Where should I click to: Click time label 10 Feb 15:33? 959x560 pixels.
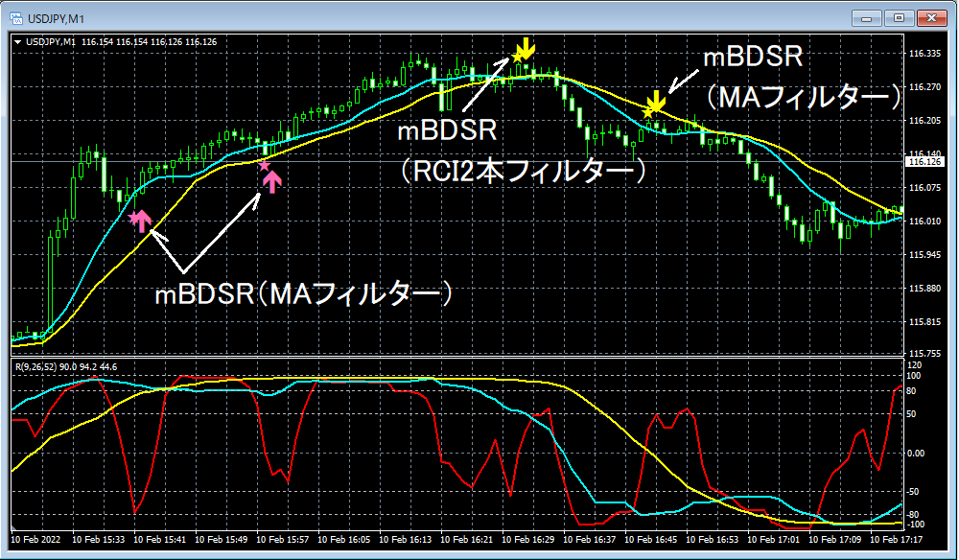coord(99,540)
